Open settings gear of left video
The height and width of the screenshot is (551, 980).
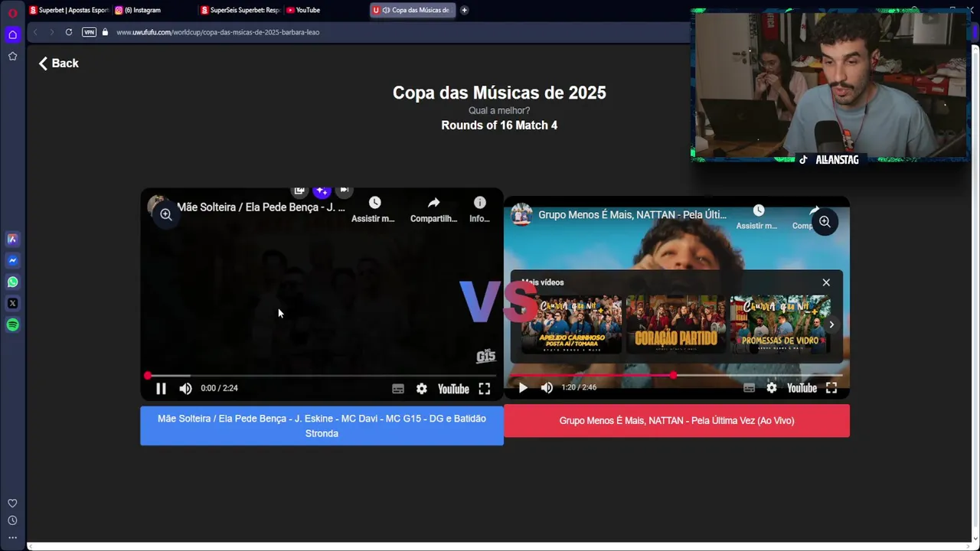pyautogui.click(x=422, y=389)
